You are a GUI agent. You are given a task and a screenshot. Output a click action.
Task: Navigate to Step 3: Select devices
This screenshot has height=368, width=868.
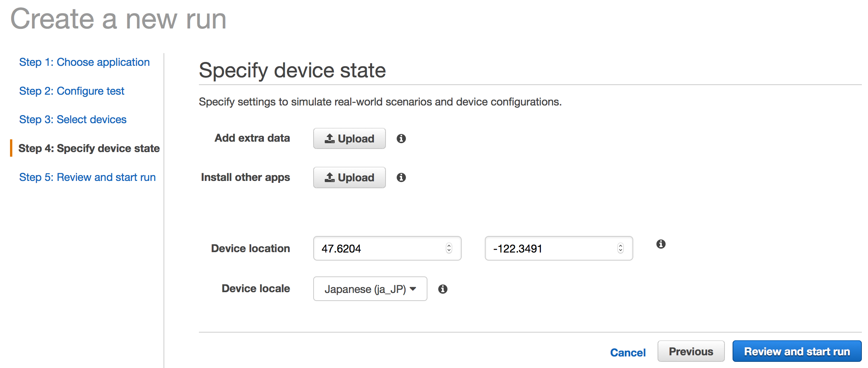(73, 120)
